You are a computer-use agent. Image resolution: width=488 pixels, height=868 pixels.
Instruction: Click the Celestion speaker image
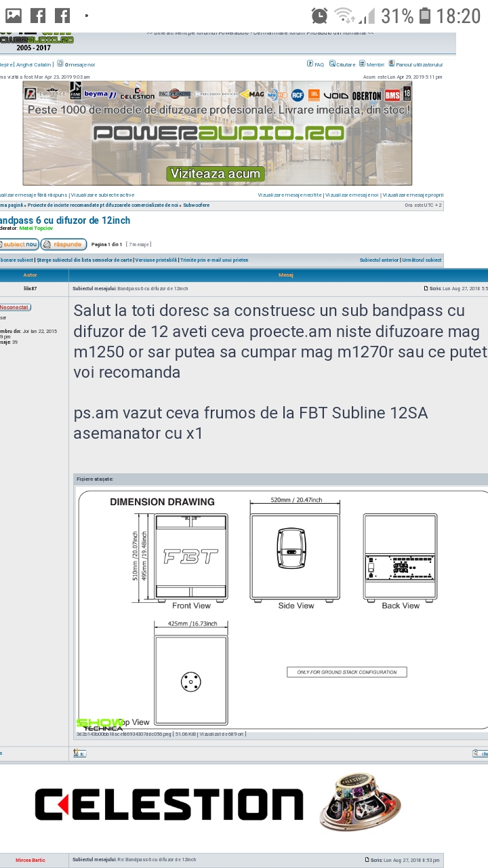[x=360, y=802]
